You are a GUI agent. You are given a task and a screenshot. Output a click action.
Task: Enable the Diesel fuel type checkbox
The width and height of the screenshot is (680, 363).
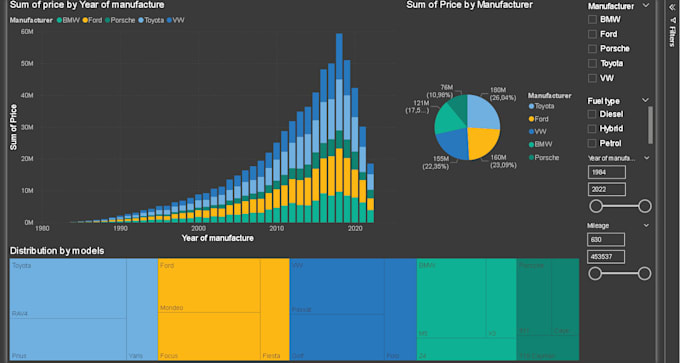tap(592, 114)
